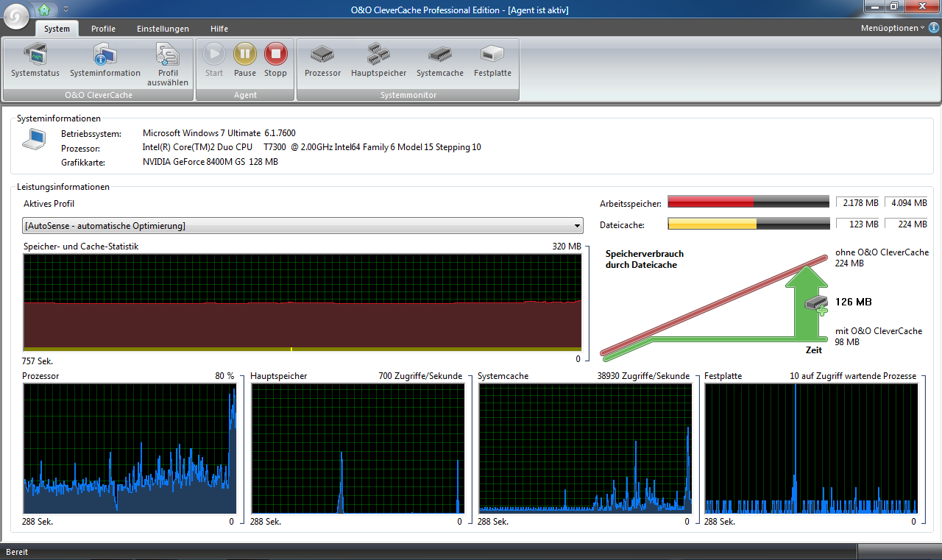Click the Aktives Profil label
942x560 pixels.
[x=49, y=204]
